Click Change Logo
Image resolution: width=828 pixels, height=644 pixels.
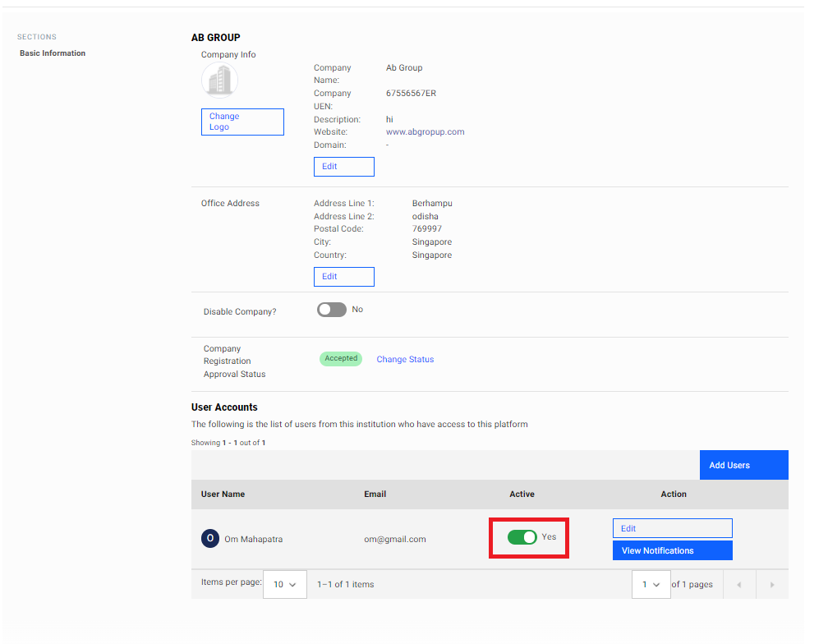(x=242, y=122)
